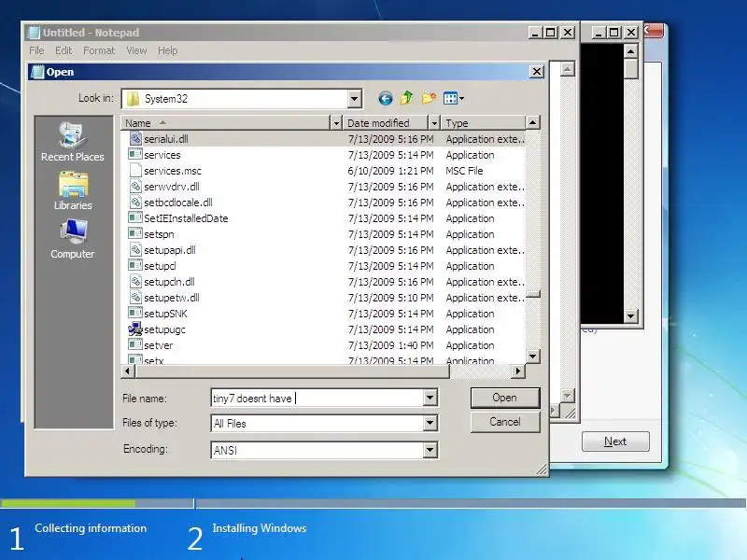This screenshot has width=747, height=560.
Task: Maximize the Notepad window
Action: tap(551, 33)
